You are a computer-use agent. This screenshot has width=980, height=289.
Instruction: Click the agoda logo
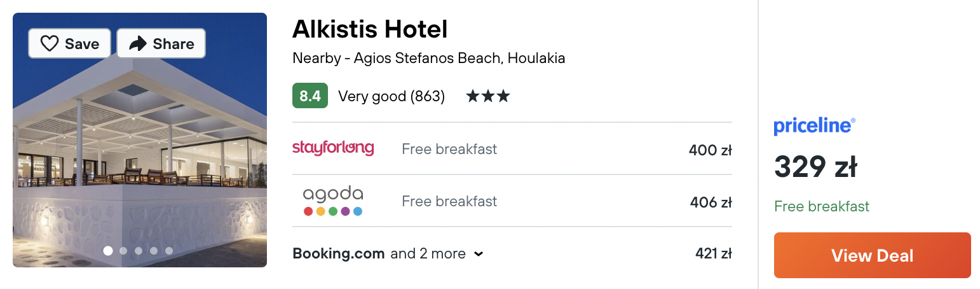(x=332, y=201)
